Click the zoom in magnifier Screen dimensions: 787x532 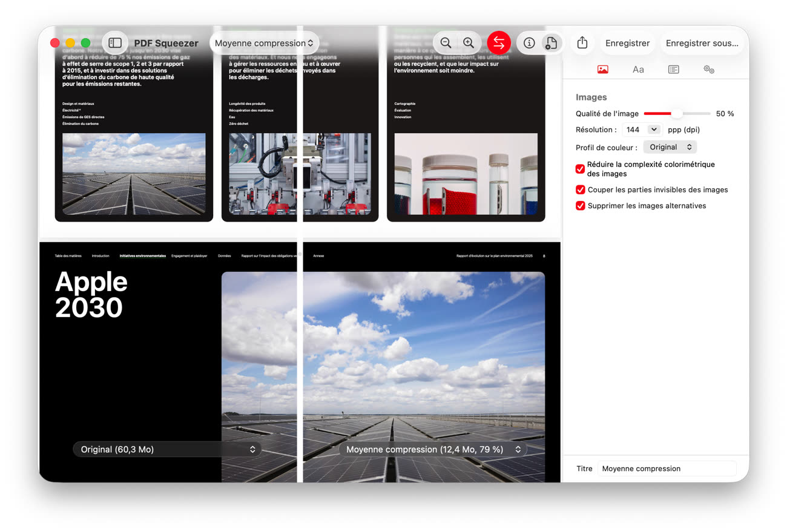coord(469,43)
